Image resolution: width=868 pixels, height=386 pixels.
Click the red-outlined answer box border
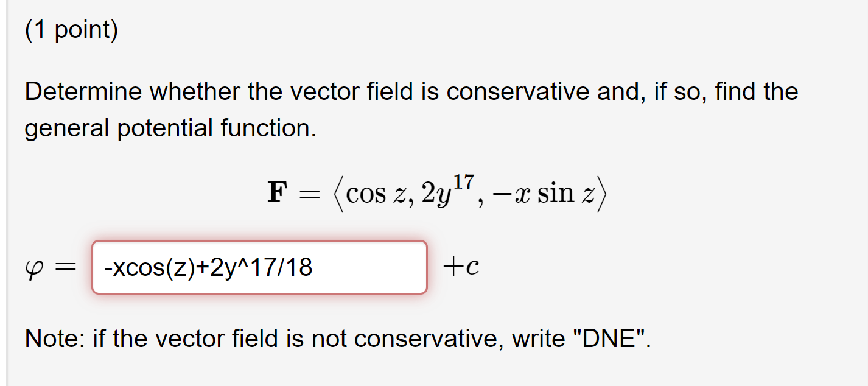259,242
